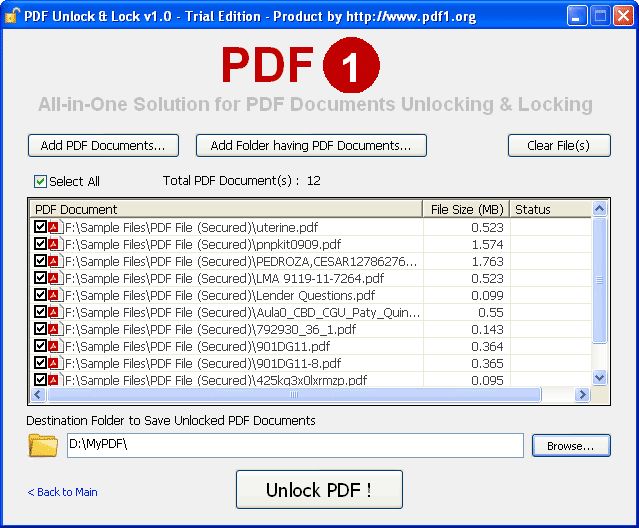This screenshot has height=528, width=639.
Task: Click the Status column header
Action: coord(550,209)
